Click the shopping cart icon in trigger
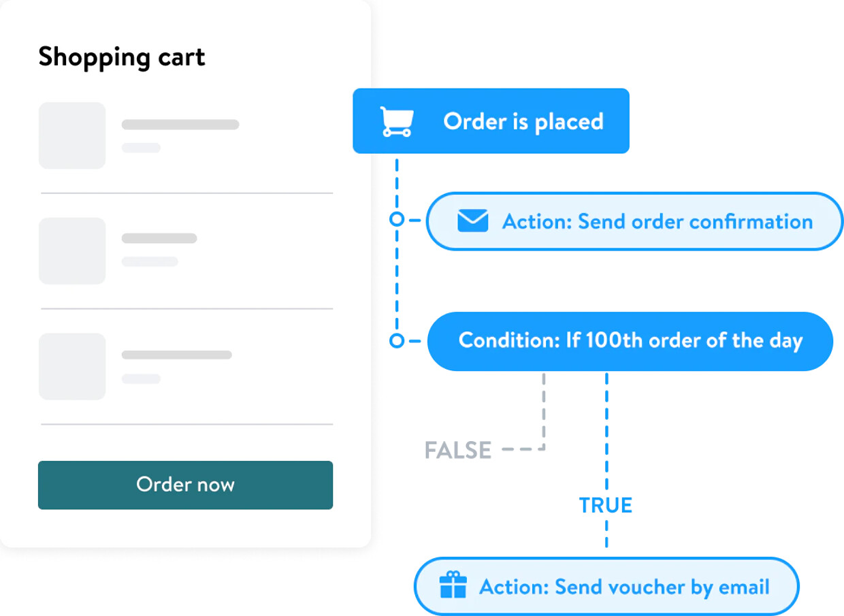844x616 pixels. [396, 122]
